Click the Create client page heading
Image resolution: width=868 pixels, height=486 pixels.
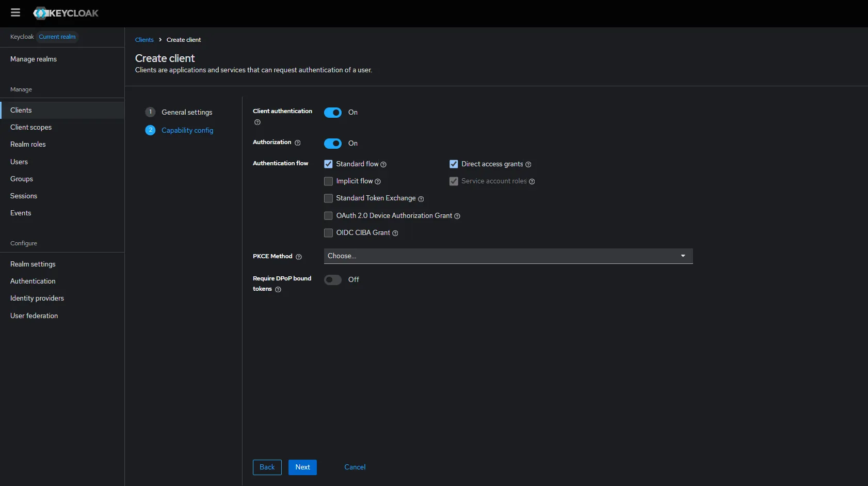[x=165, y=58]
